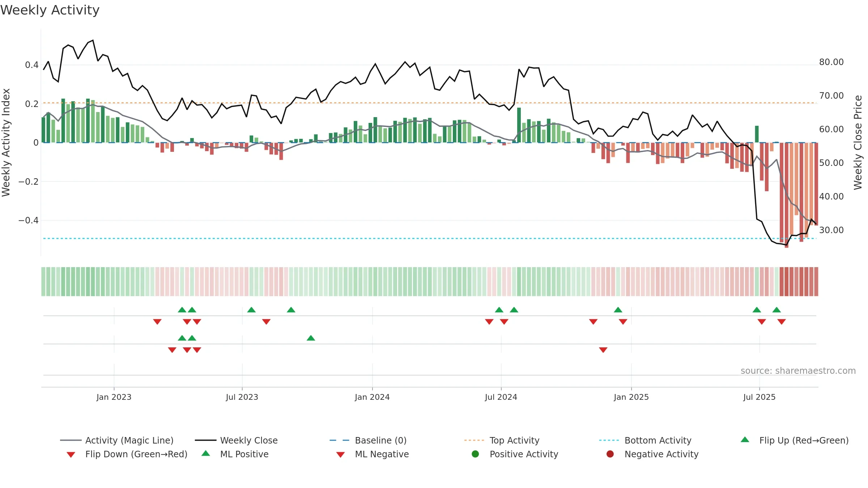The height and width of the screenshot is (488, 868).
Task: Click the Jan 2023 axis label
Action: click(x=114, y=397)
